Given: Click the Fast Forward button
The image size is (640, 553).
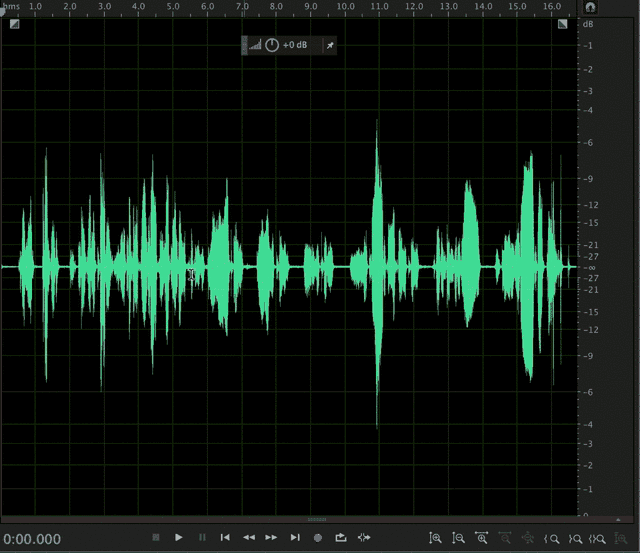Looking at the screenshot, I should tap(271, 537).
